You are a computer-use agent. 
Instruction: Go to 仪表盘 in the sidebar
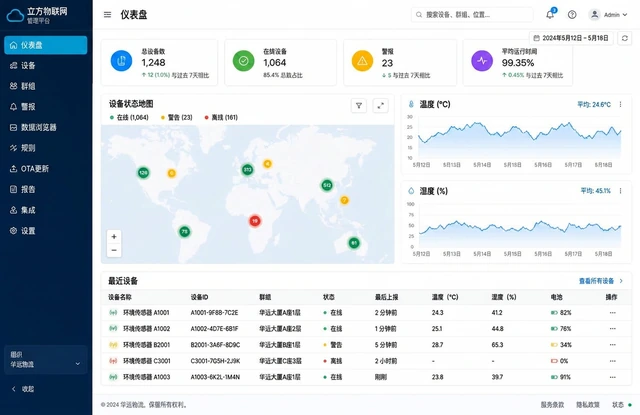pyautogui.click(x=46, y=45)
